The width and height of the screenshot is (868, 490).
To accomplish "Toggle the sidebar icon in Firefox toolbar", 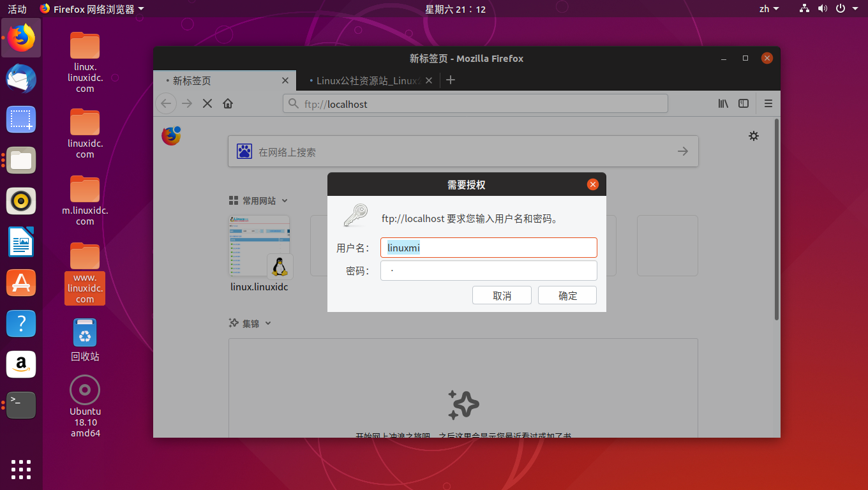I will 743,103.
